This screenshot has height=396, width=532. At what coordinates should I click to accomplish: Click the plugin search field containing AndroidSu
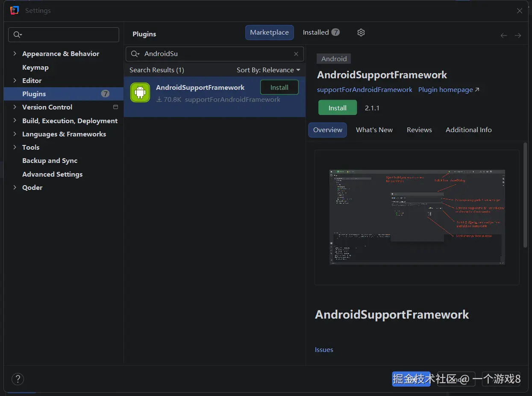215,54
